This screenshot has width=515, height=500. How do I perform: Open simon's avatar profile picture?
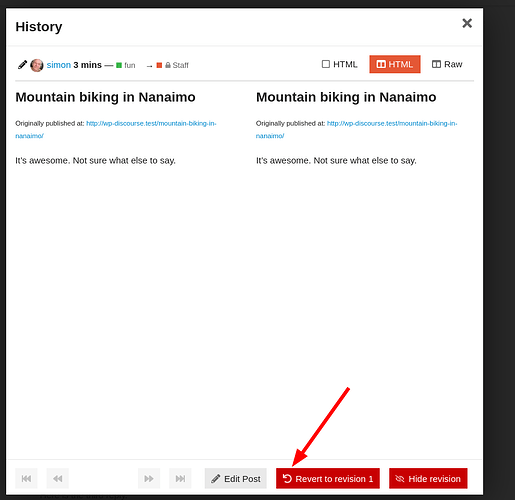click(x=37, y=65)
